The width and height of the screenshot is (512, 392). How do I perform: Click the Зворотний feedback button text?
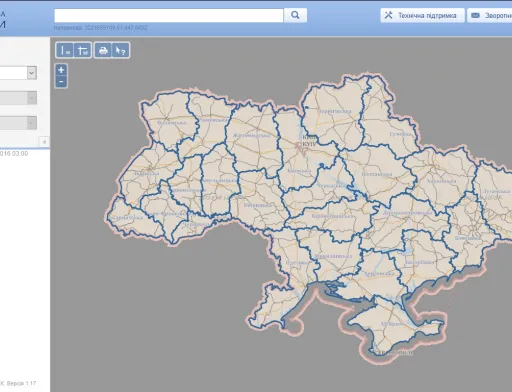click(x=498, y=15)
